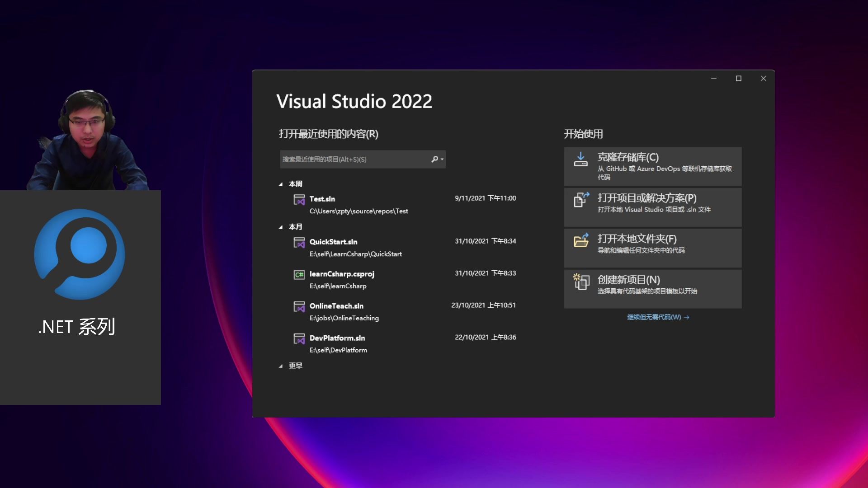The image size is (868, 488).
Task: Click the magnifier search icon in recent box
Action: click(434, 159)
